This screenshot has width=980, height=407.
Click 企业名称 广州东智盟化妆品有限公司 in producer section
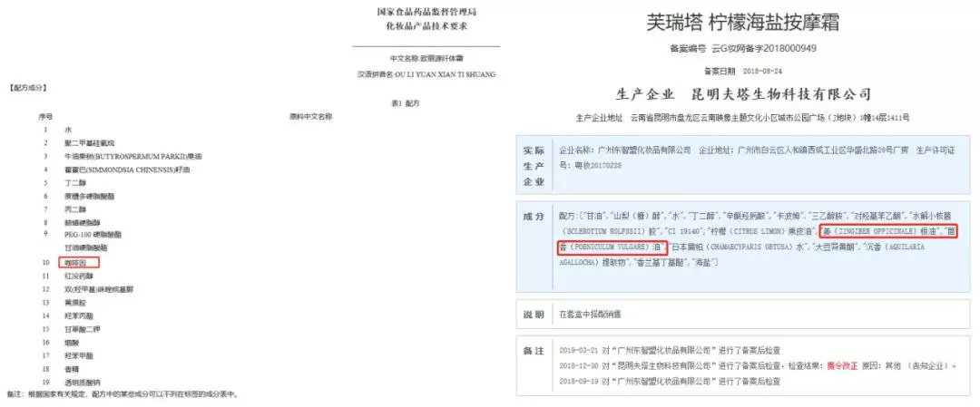(625, 150)
